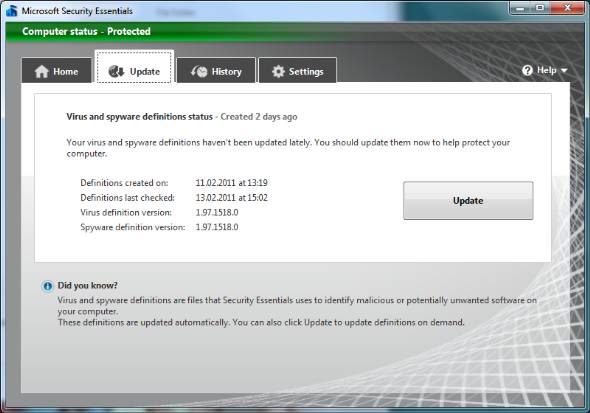Click the spyware definition version 1.97.1518.0 value

point(217,227)
